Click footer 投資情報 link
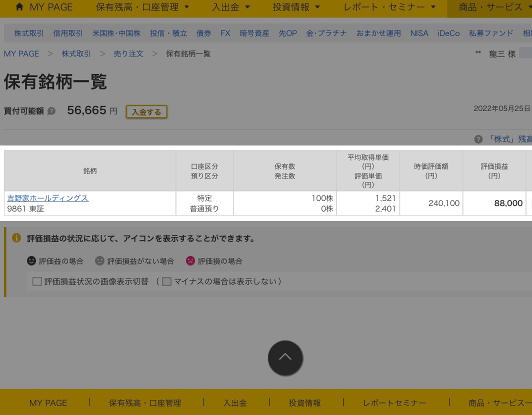 coord(304,403)
